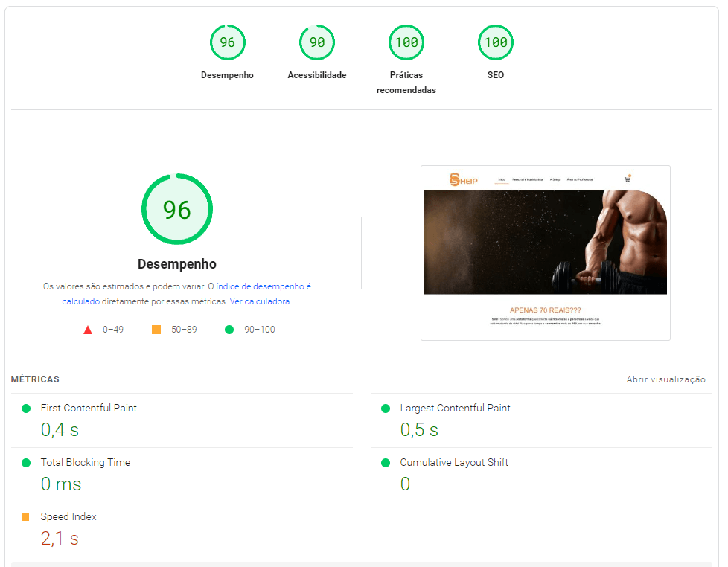This screenshot has height=567, width=728.
Task: Click the Desempenho score gauge at top
Action: point(227,42)
